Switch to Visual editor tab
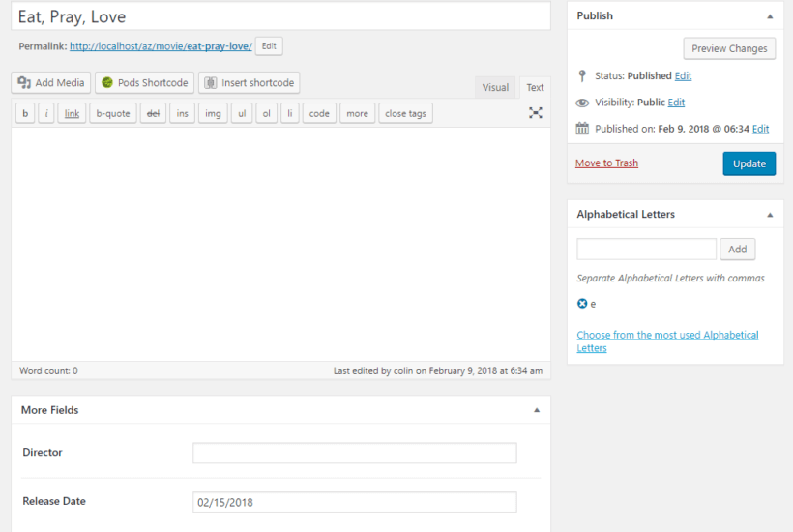 click(x=495, y=87)
